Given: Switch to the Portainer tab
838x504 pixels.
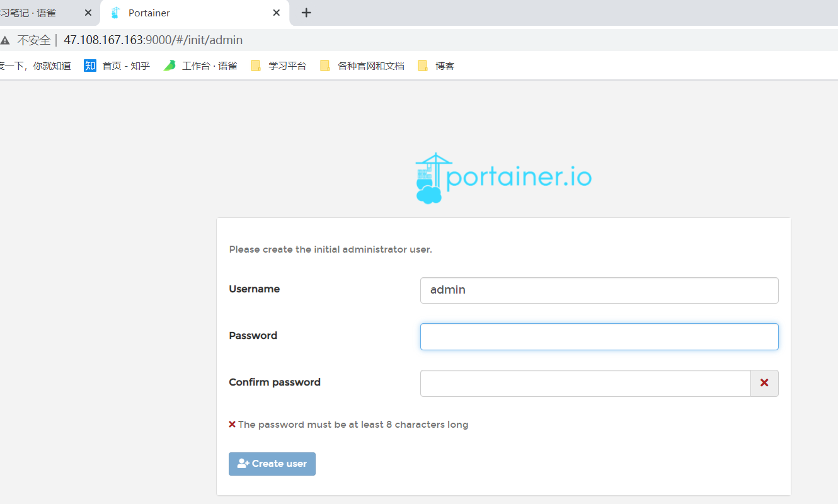Looking at the screenshot, I should pos(194,13).
